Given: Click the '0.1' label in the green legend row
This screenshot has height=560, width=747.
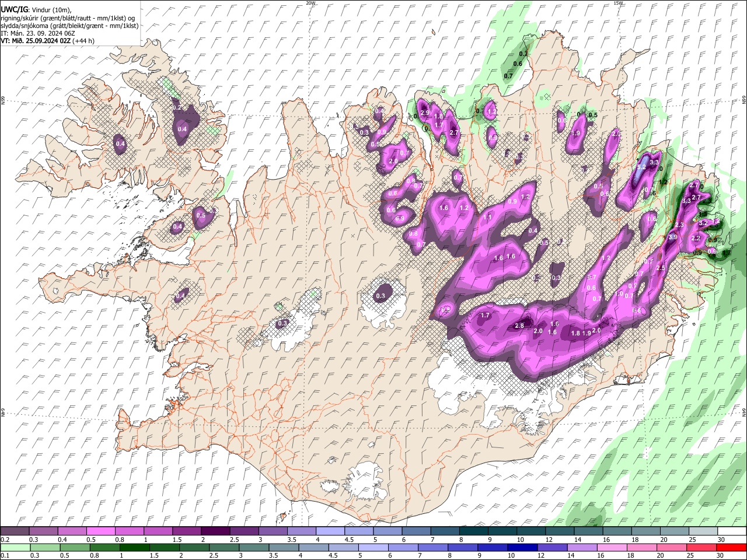Looking at the screenshot, I should pyautogui.click(x=5, y=555).
